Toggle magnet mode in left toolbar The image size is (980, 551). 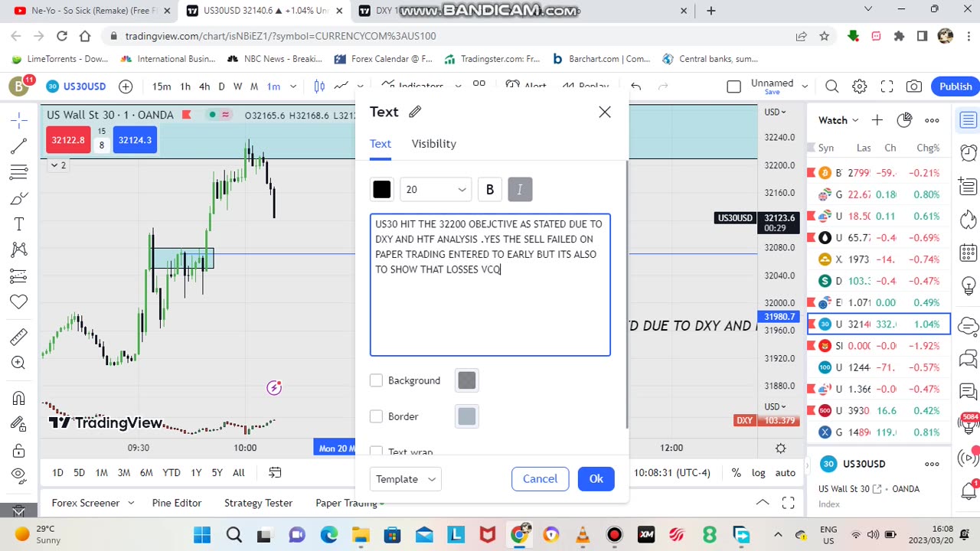[19, 398]
